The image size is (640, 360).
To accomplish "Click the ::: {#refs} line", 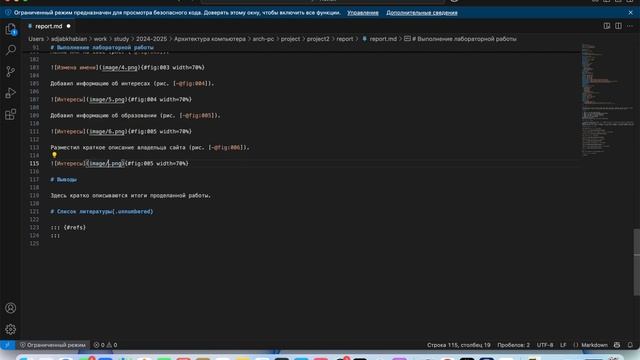I will tap(68, 227).
